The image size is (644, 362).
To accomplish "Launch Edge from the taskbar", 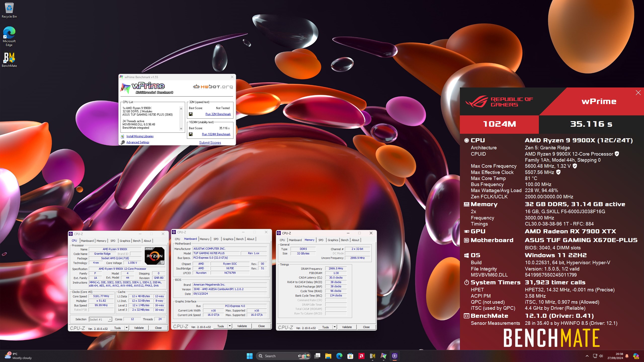I will (x=339, y=356).
